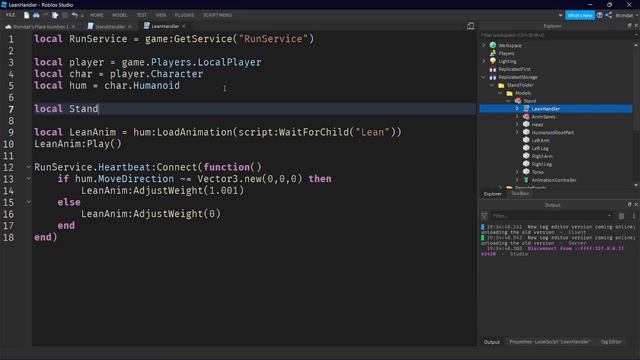Select ReplicatedFirst in Explorer
The width and height of the screenshot is (640, 360).
click(x=514, y=69)
